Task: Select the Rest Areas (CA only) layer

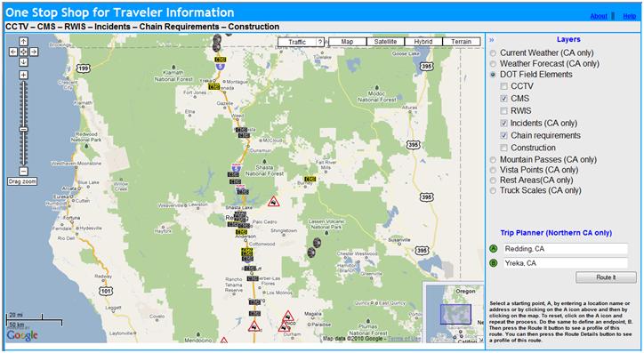Action: click(493, 181)
